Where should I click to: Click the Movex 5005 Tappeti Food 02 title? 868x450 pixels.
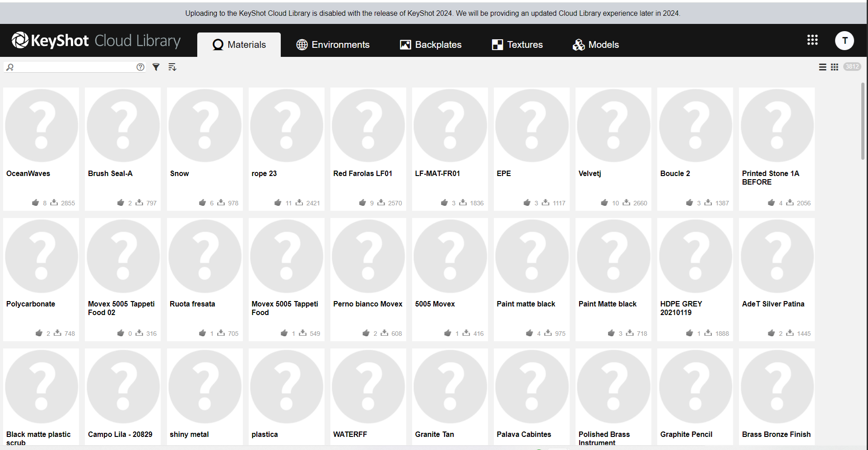coord(121,308)
